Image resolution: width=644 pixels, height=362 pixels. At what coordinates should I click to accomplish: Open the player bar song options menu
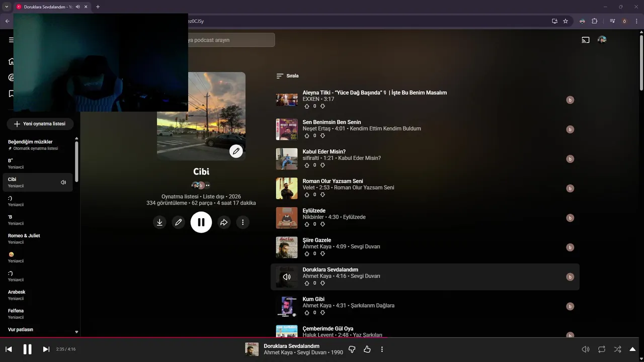[x=382, y=349]
